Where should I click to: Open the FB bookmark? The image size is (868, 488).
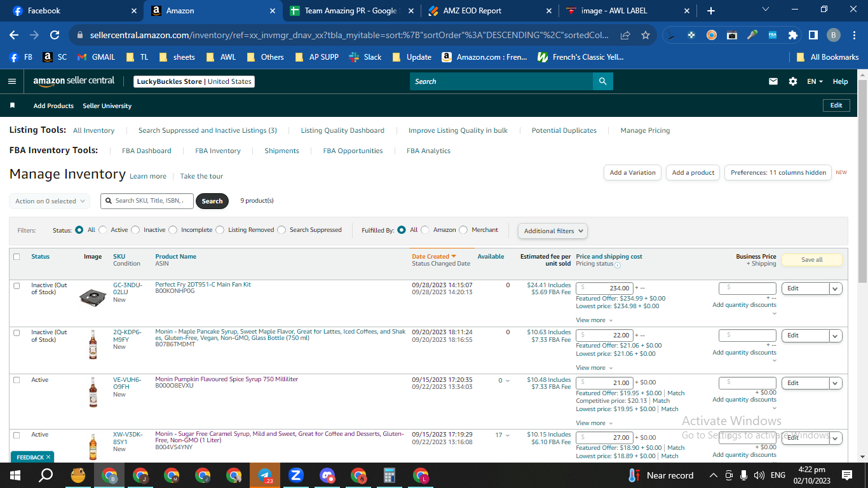pos(20,57)
